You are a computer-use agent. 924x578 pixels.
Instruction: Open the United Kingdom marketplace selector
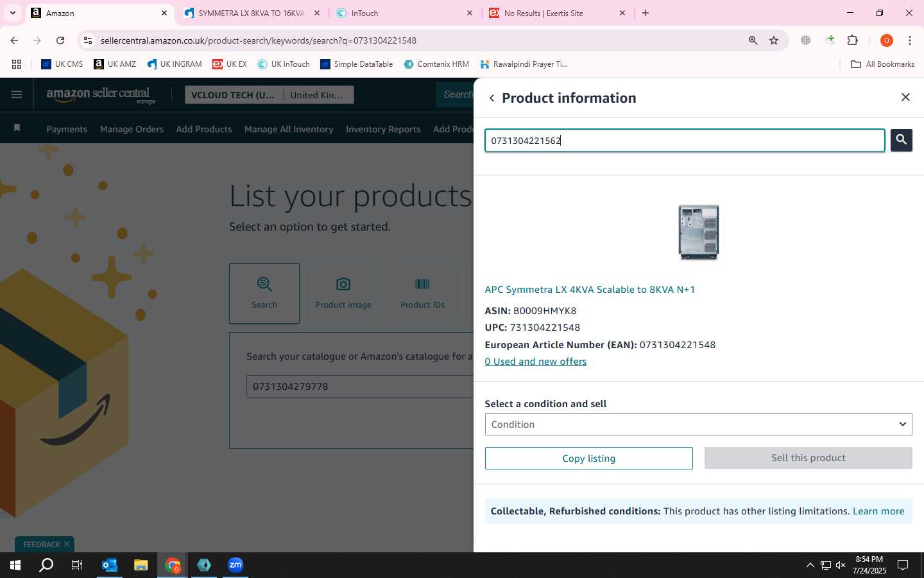point(318,95)
